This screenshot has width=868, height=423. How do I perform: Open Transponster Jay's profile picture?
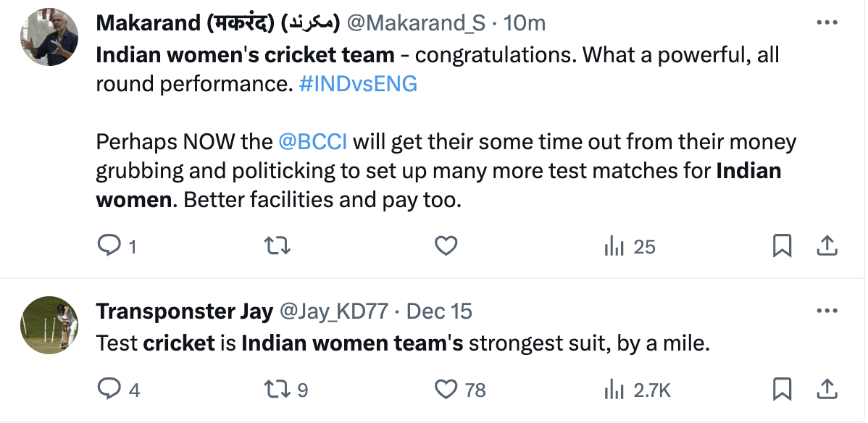coord(49,325)
